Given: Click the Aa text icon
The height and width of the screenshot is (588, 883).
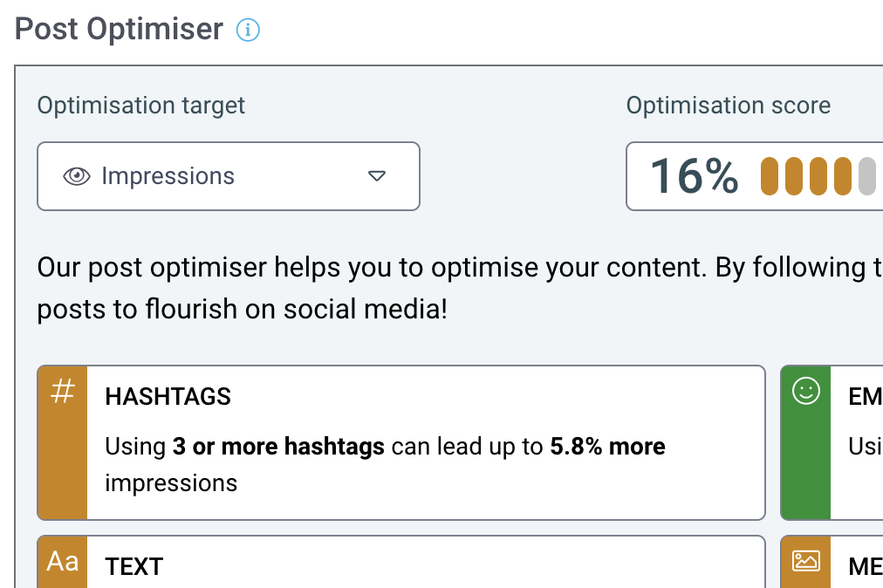Looking at the screenshot, I should (63, 562).
